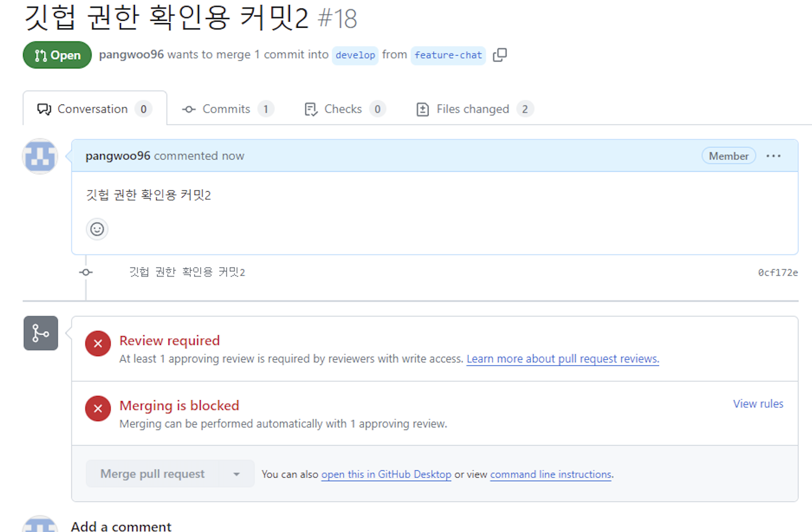The height and width of the screenshot is (532, 812).
Task: Open commit message 깃헙 권한 확인용 커밋2
Action: click(187, 272)
